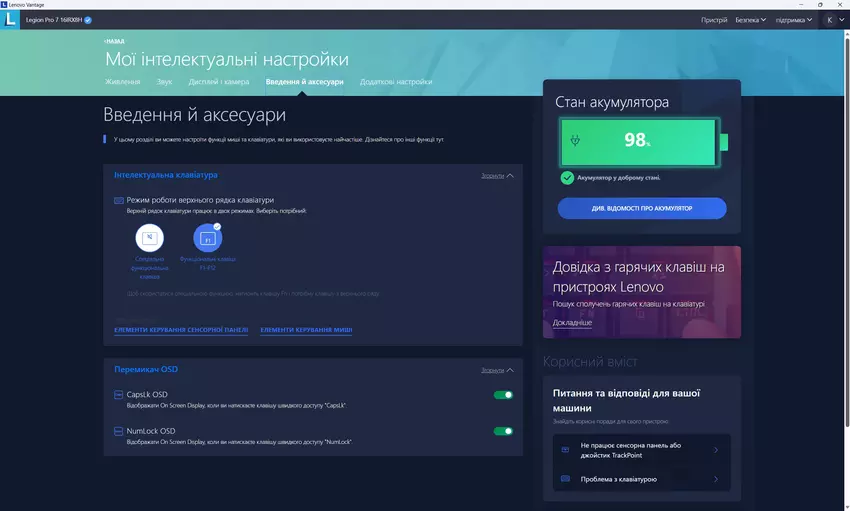Screen dimensions: 850x511
Task: Select the F1-F12 function keys mode
Action: pyautogui.click(x=208, y=238)
